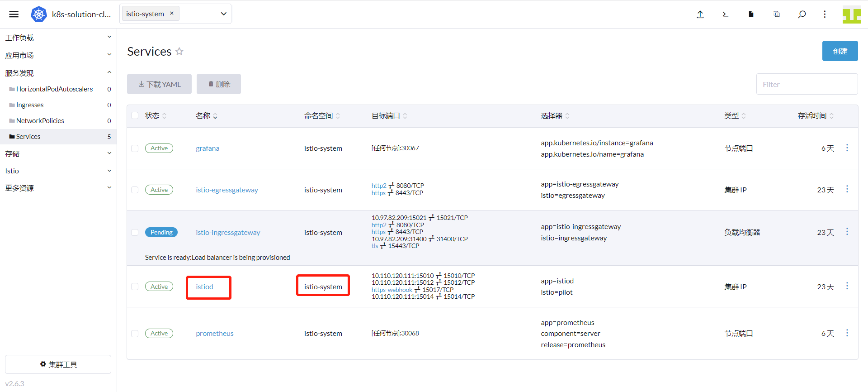Copy kubeconfig to clipboard icon
This screenshot has width=868, height=392.
pos(777,14)
